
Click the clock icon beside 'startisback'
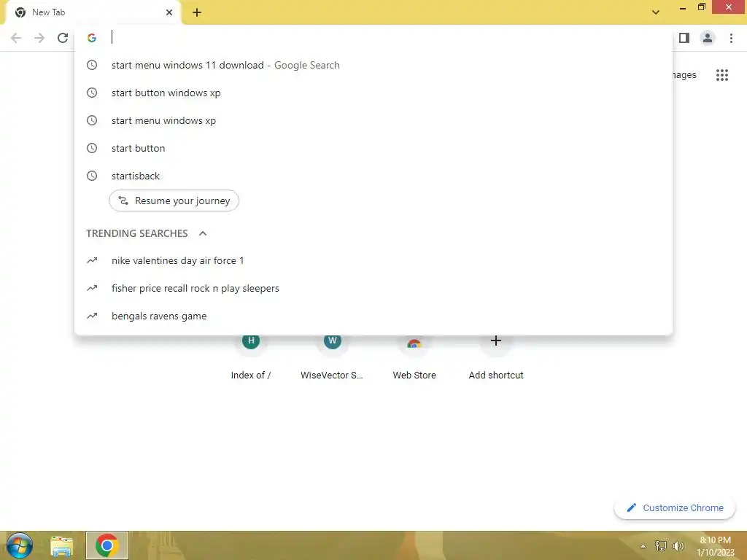tap(92, 176)
